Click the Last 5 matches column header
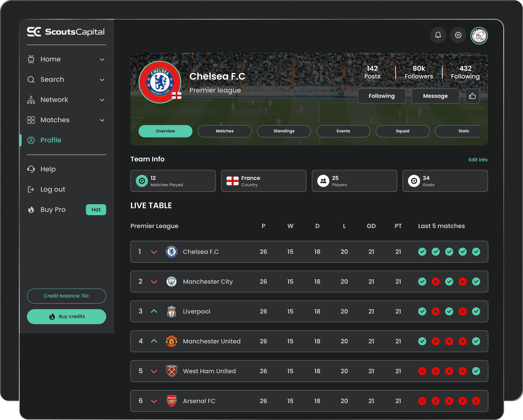Screen dimensions: 523x420 [441, 226]
